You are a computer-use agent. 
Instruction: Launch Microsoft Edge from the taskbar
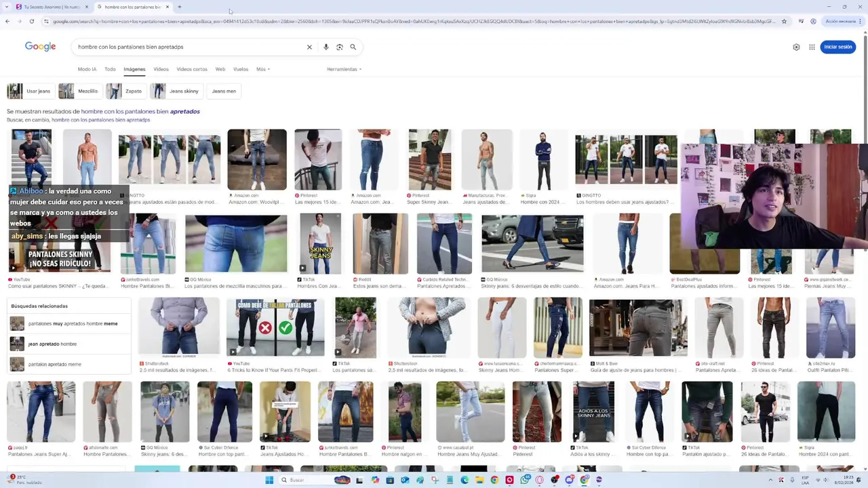pos(465,480)
